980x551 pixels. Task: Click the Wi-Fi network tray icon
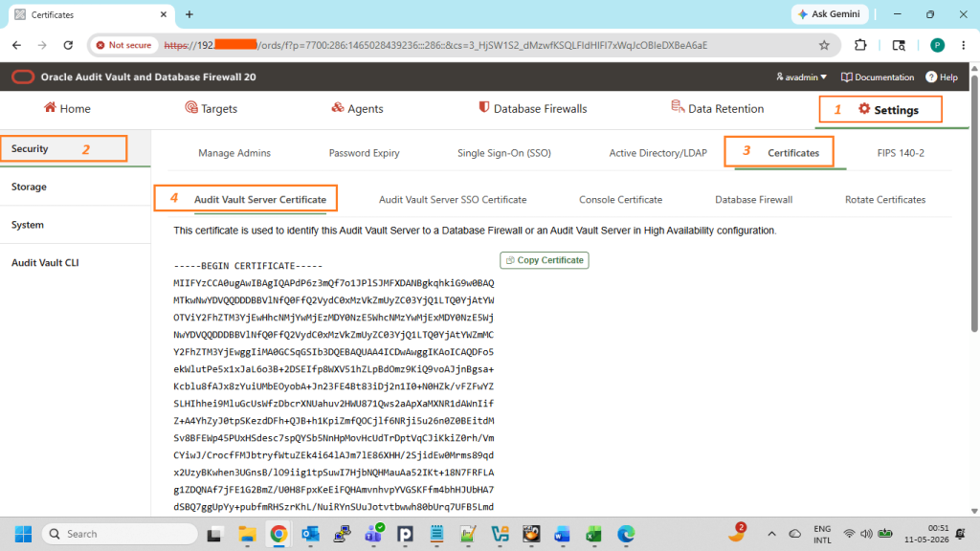click(x=849, y=534)
